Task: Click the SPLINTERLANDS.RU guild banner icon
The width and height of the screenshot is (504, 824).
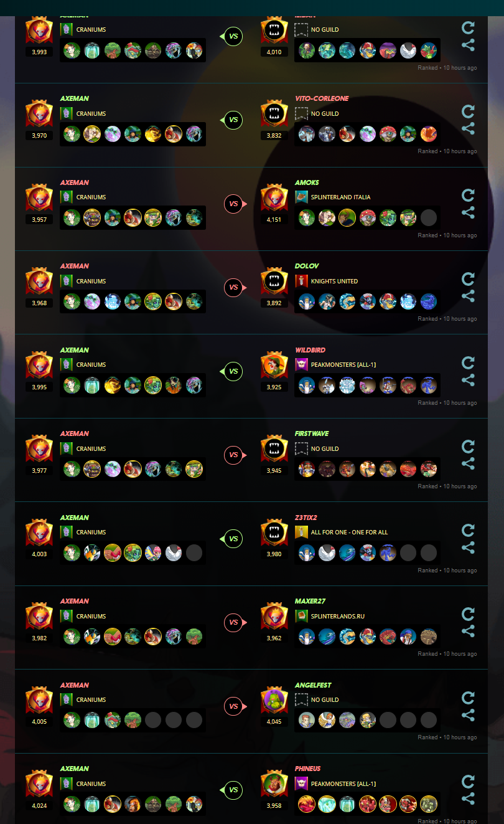Action: pyautogui.click(x=301, y=616)
